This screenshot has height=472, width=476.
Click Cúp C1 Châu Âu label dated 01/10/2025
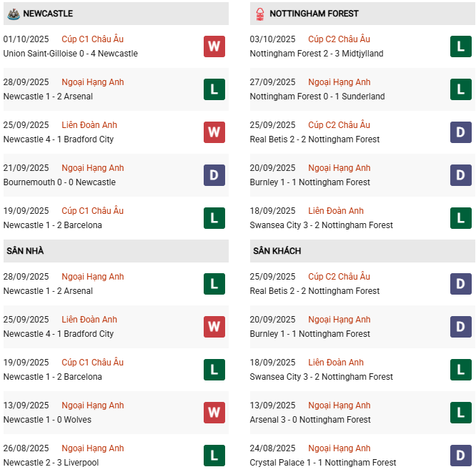[x=92, y=39]
